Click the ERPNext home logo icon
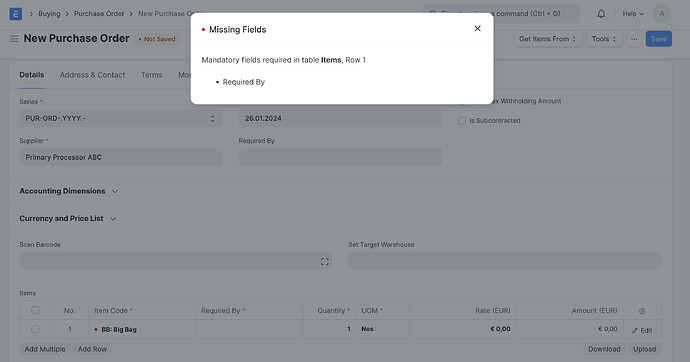Viewport: 690px width, 362px height. click(16, 14)
